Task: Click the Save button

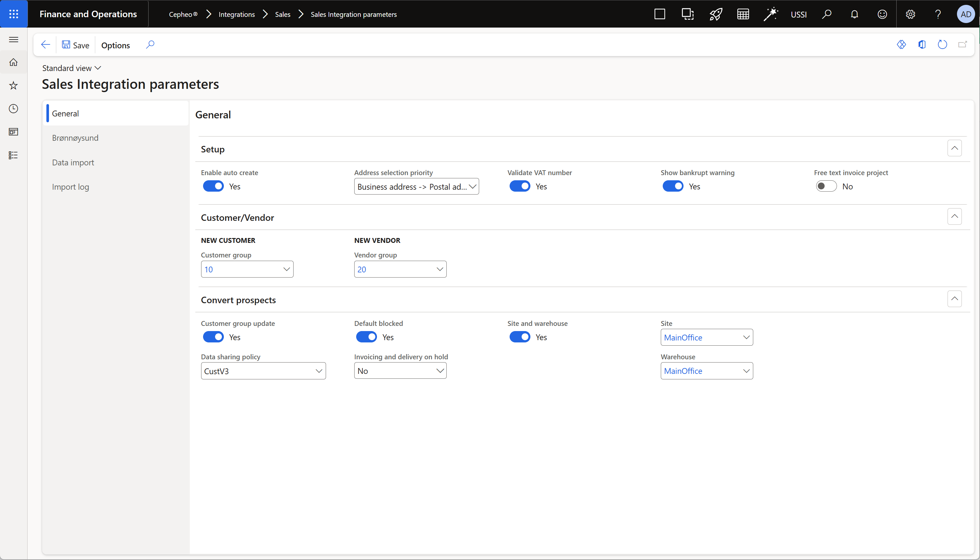Action: (76, 45)
